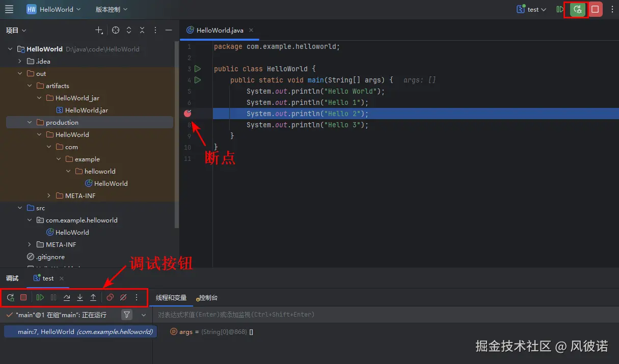Open More actions menu in title bar

pyautogui.click(x=612, y=9)
